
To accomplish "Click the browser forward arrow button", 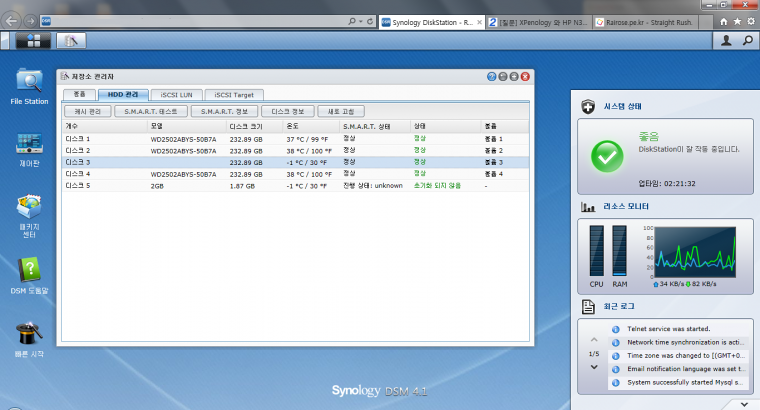I will pyautogui.click(x=31, y=21).
